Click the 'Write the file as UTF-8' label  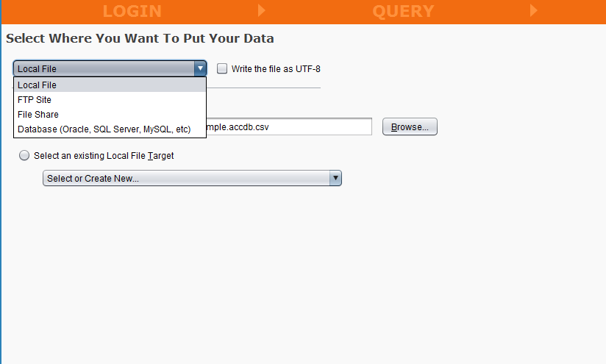coord(276,69)
